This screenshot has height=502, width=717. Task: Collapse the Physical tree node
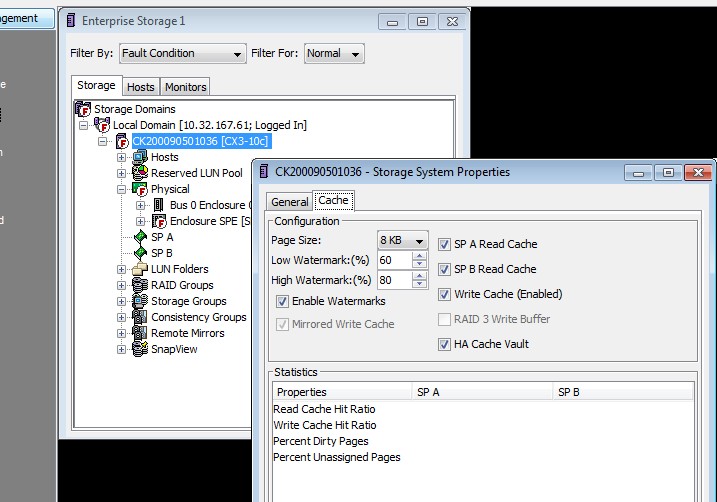(x=121, y=189)
